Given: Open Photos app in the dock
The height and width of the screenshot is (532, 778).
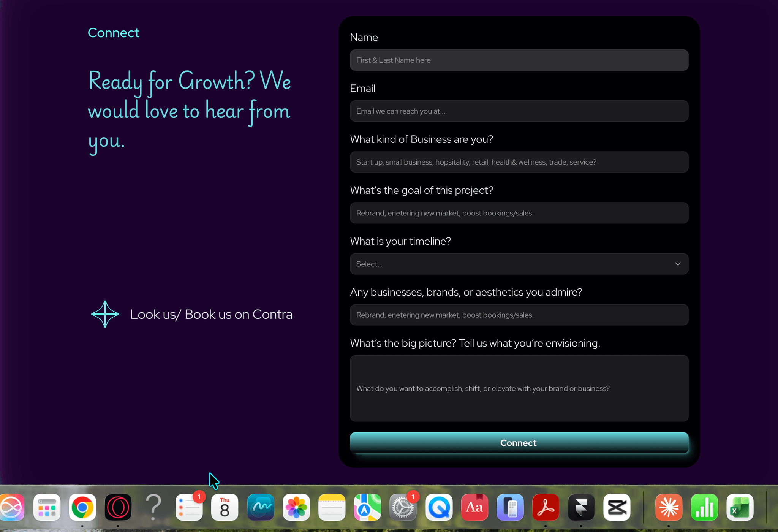Looking at the screenshot, I should (296, 507).
